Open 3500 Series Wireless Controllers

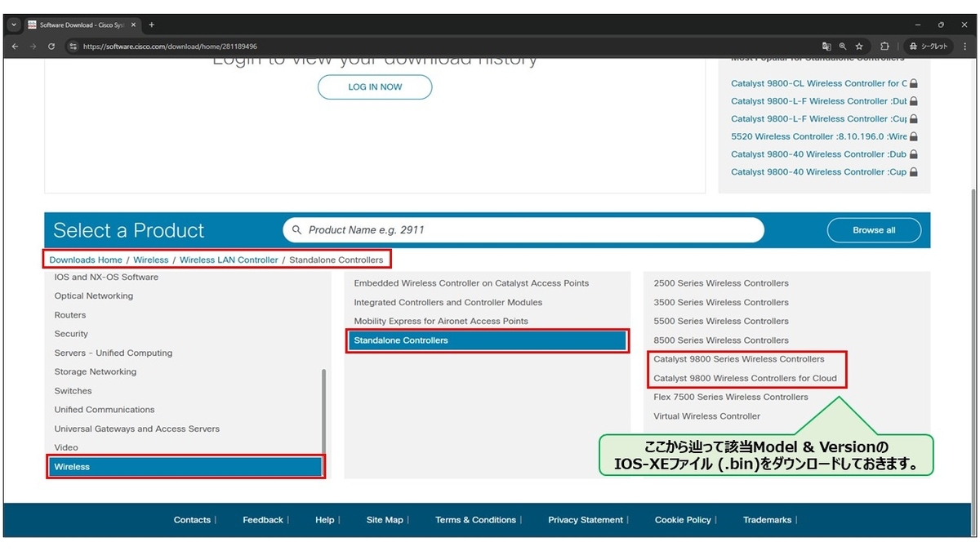tap(721, 302)
